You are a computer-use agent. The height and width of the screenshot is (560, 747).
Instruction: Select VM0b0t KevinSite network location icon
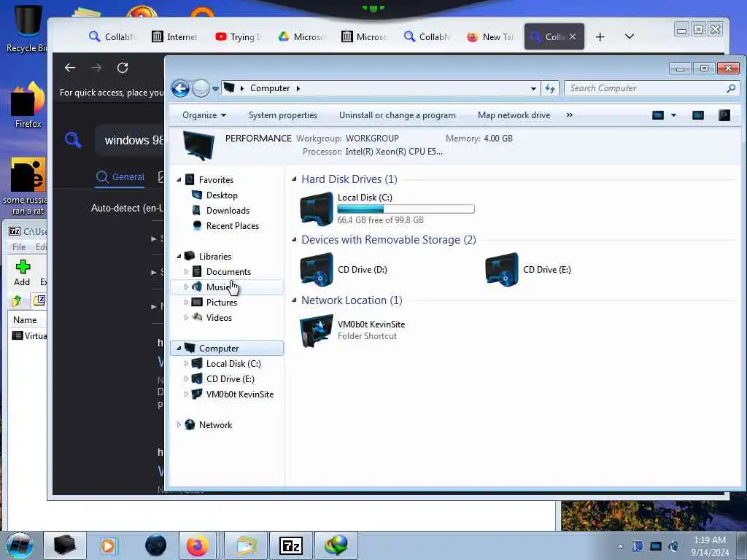[317, 330]
